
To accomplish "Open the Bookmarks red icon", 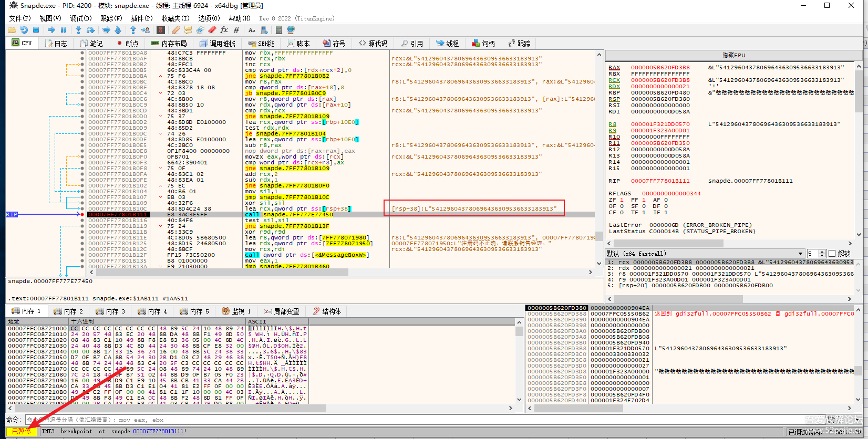I will (x=212, y=30).
